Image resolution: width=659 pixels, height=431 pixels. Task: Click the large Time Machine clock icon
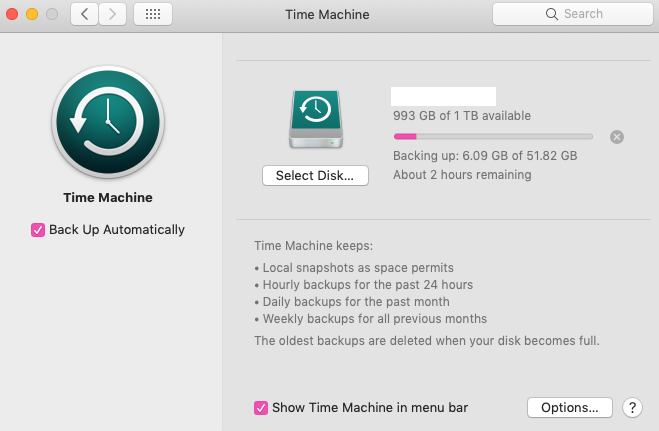108,122
